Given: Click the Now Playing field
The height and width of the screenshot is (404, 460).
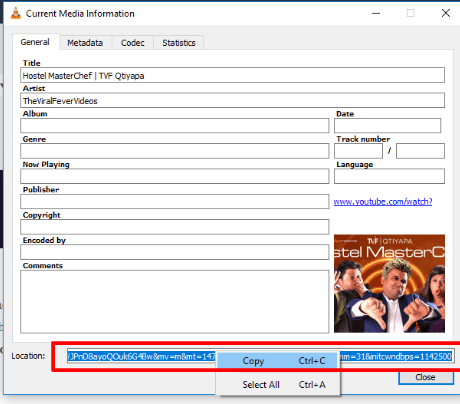Looking at the screenshot, I should [x=175, y=176].
